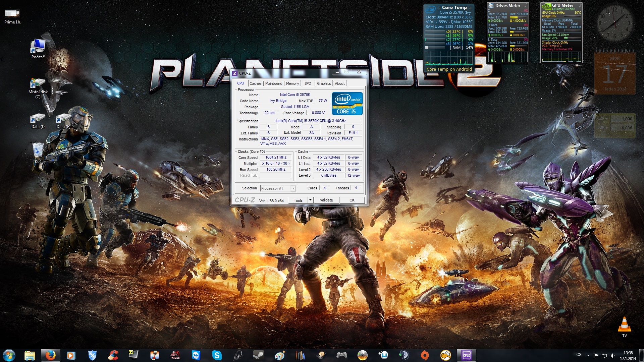The image size is (644, 362).
Task: Open the Graphics tab in CPU-Z
Action: 324,83
